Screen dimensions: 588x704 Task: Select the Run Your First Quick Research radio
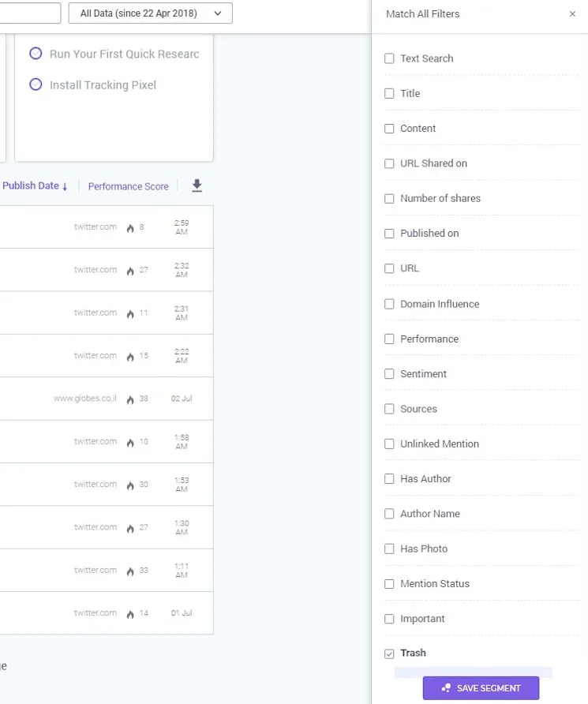click(34, 54)
